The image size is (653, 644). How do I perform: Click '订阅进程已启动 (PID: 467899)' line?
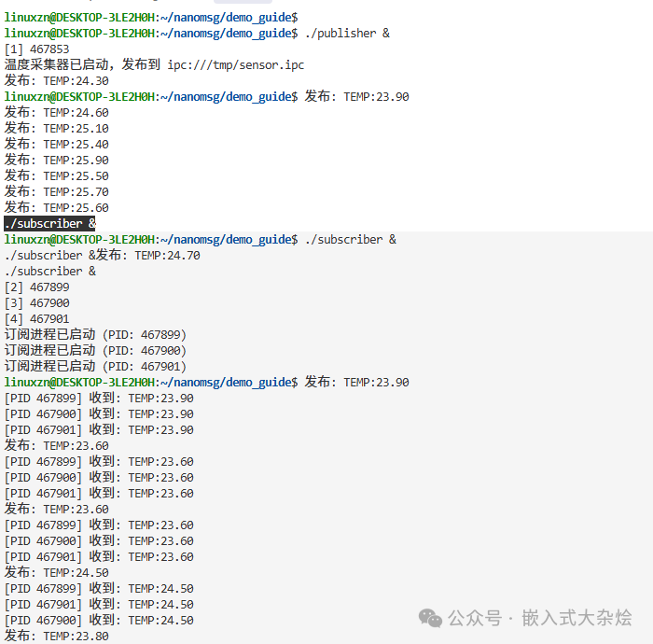(95, 334)
